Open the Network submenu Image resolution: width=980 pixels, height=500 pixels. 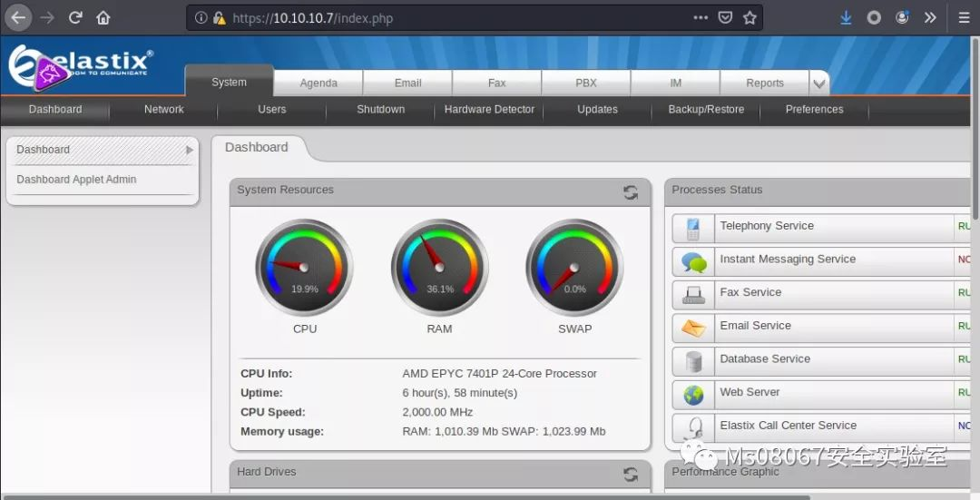coord(163,110)
